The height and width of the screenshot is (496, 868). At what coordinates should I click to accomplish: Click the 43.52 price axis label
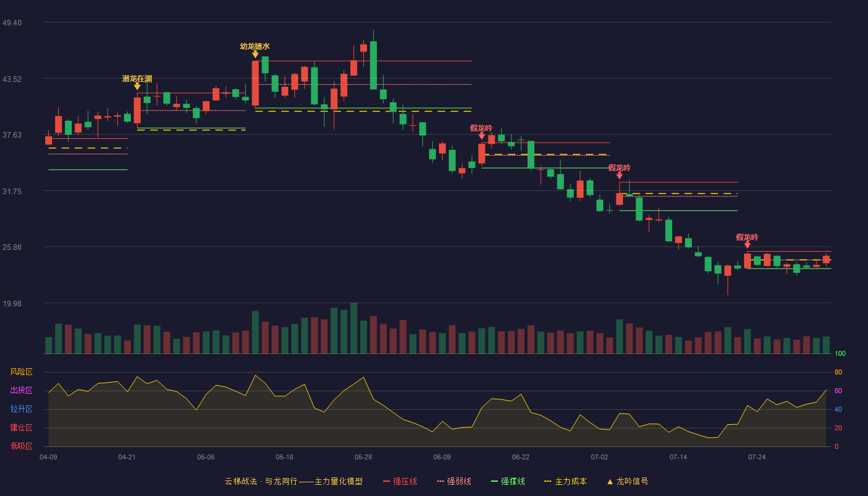[12, 79]
